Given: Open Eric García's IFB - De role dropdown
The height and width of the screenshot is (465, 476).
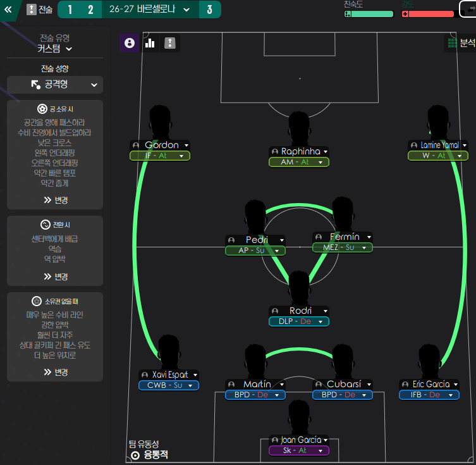Looking at the screenshot, I should [x=429, y=395].
